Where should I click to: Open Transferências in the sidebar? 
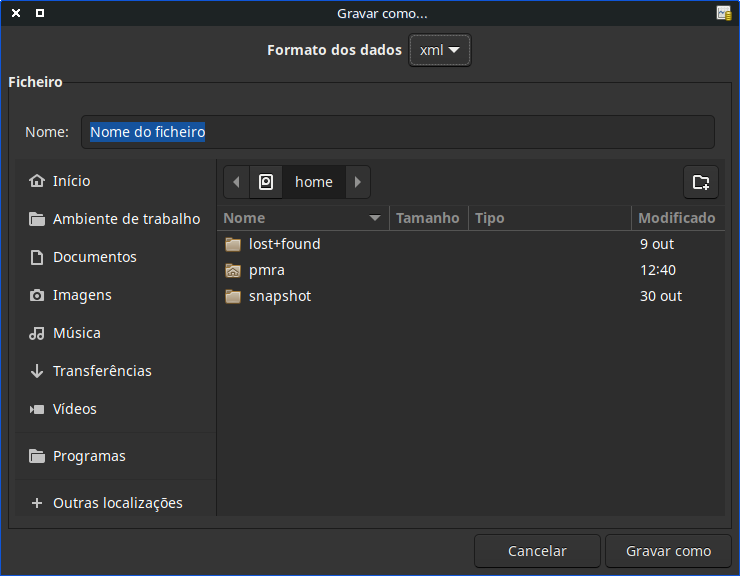click(116, 371)
